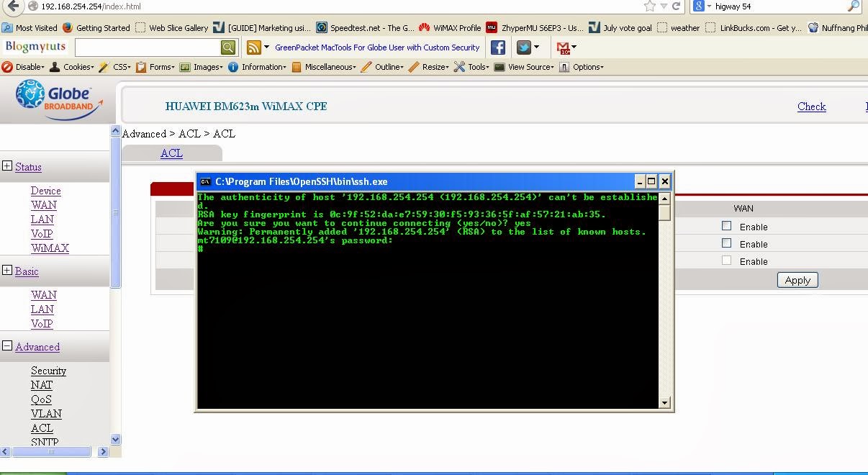The image size is (868, 475).
Task: Open the LinkBucks.com bookmark
Action: click(x=753, y=28)
